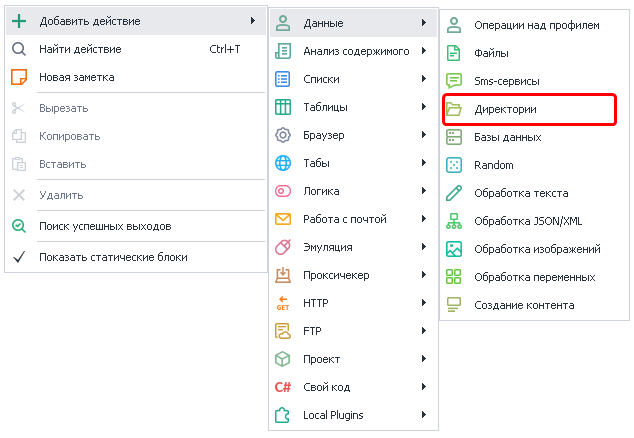
Task: Click the Работа с почтой envelope icon
Action: (283, 219)
